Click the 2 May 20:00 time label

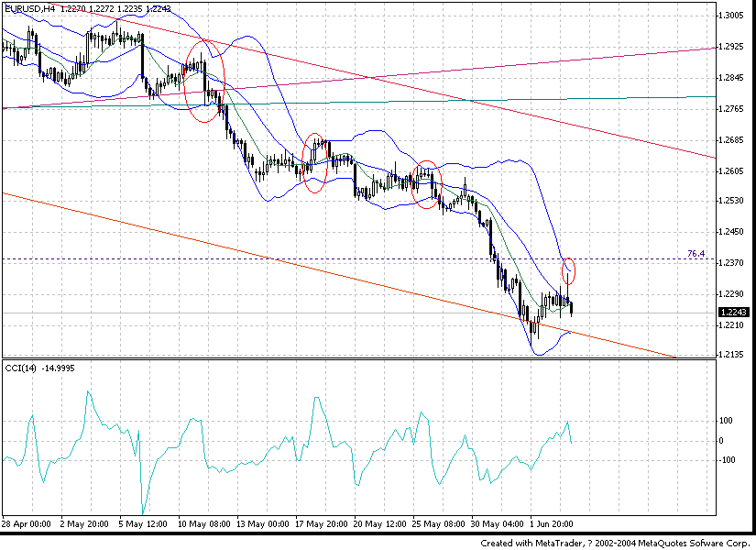[x=84, y=524]
